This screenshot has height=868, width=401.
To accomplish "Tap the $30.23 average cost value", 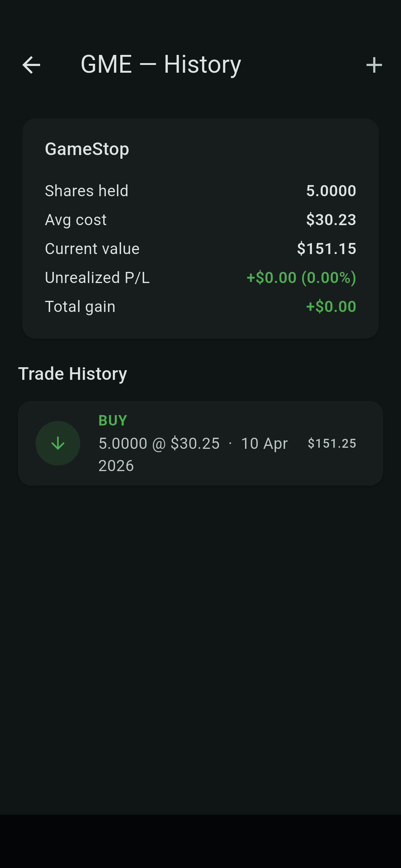I will [x=331, y=220].
